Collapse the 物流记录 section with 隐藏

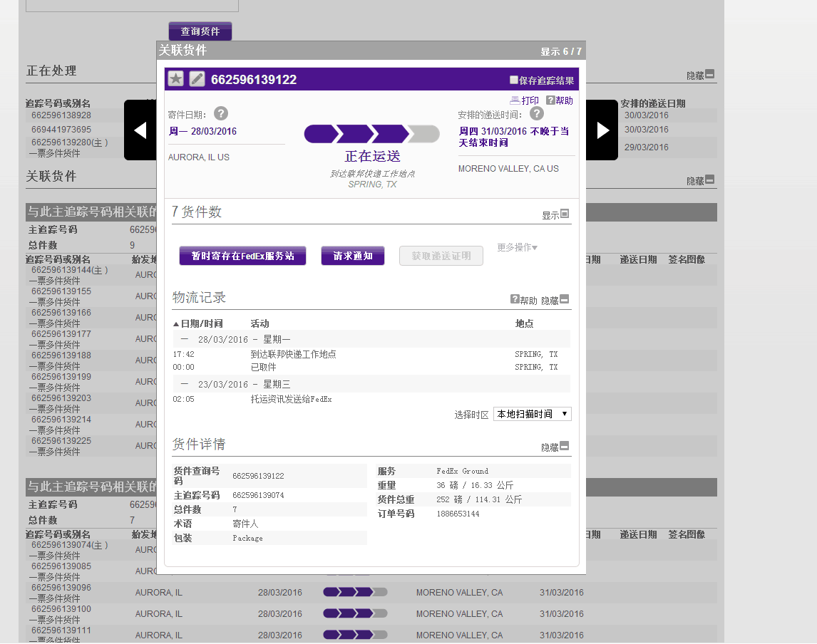(555, 300)
